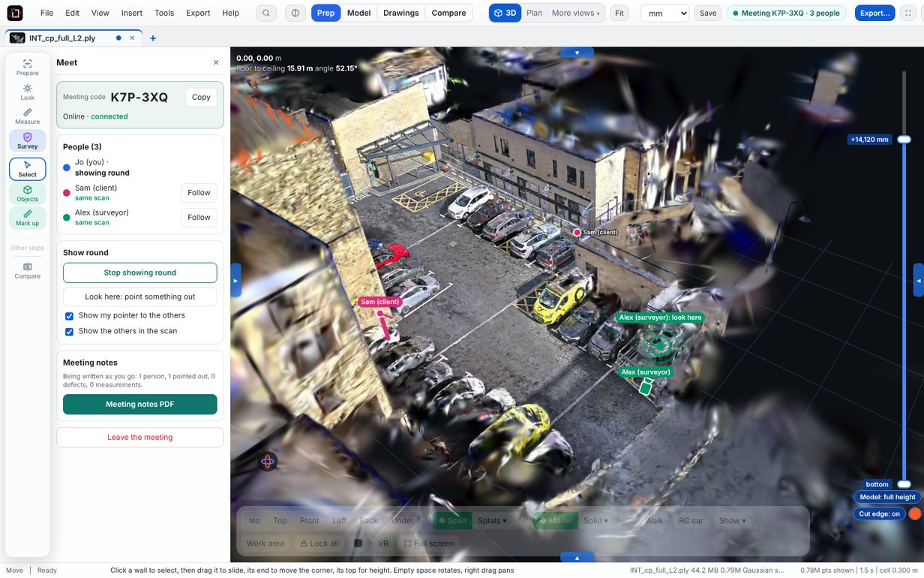Click the Meeting notes PDF button

coord(140,405)
